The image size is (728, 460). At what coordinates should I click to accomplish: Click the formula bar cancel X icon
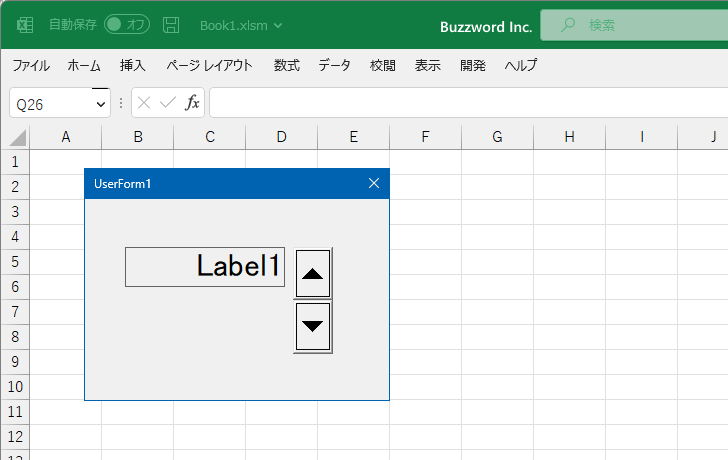click(144, 103)
